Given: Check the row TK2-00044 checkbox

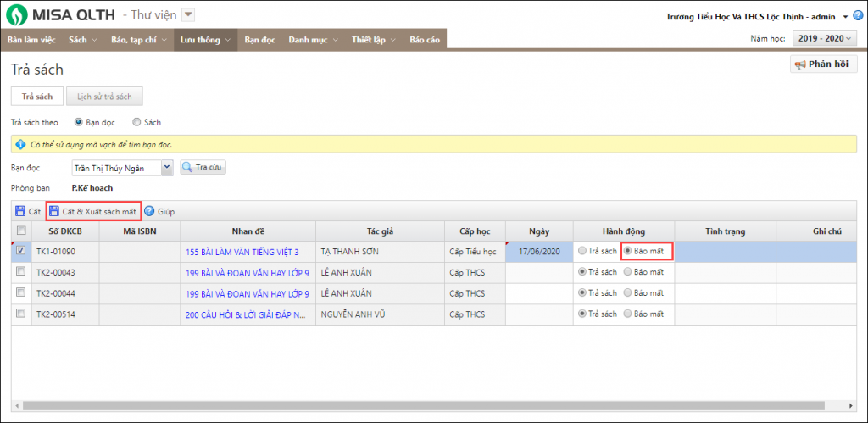Looking at the screenshot, I should [x=21, y=292].
